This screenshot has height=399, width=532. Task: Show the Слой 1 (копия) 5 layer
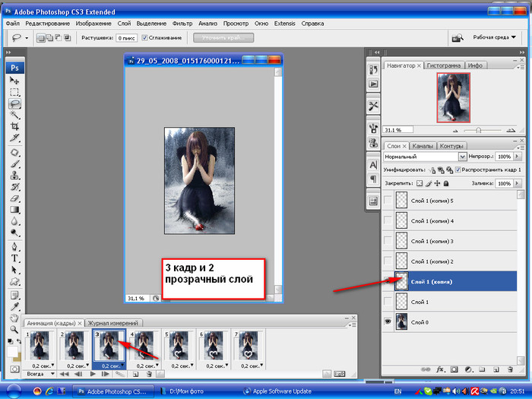pos(389,201)
